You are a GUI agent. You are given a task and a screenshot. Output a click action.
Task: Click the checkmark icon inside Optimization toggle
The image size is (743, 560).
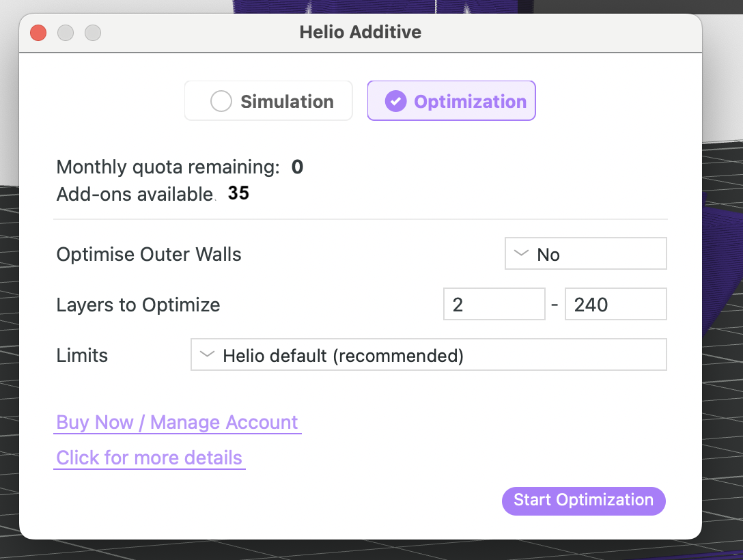(396, 100)
